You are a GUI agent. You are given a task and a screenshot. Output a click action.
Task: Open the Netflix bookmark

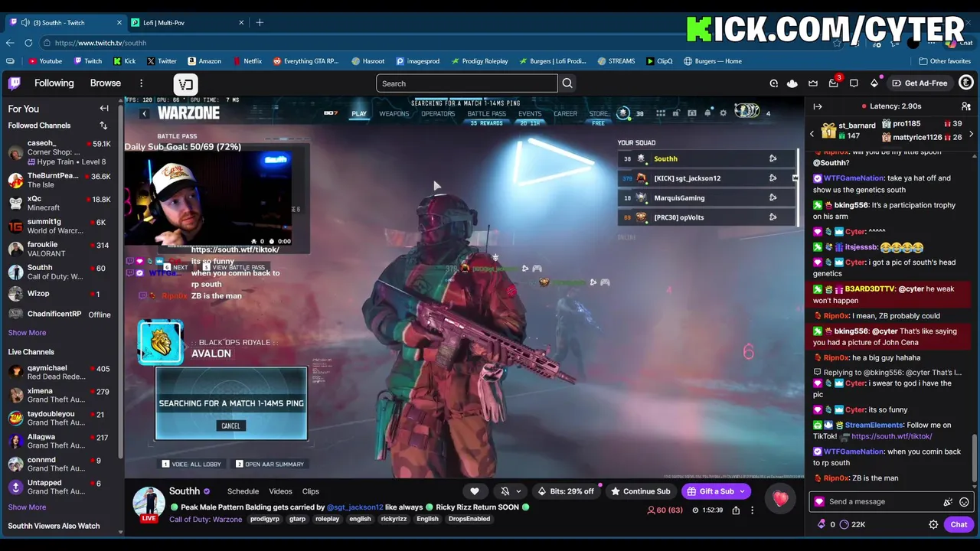[x=247, y=61]
